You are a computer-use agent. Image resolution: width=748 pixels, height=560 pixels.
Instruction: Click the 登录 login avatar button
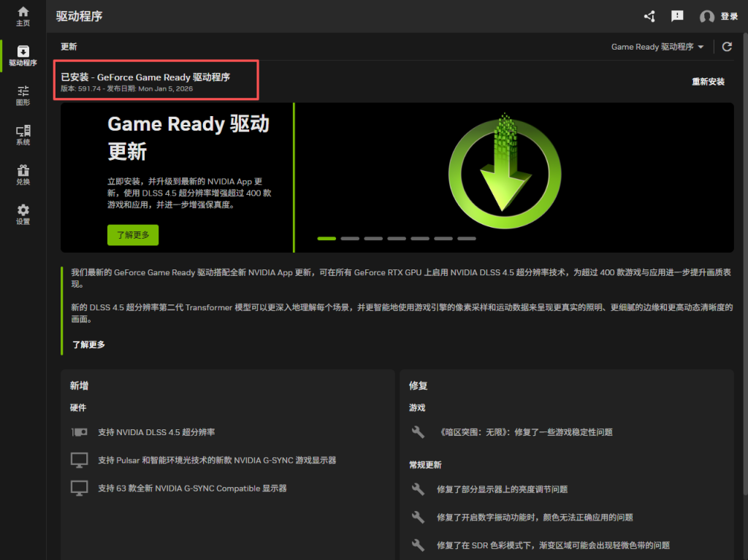[x=719, y=16]
